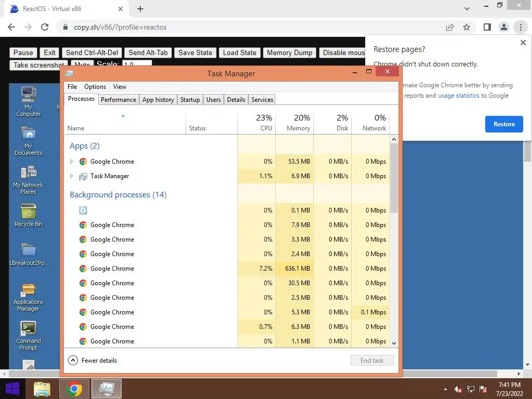532x399 pixels.
Task: Click Restore in the restore pages popup
Action: (x=504, y=124)
